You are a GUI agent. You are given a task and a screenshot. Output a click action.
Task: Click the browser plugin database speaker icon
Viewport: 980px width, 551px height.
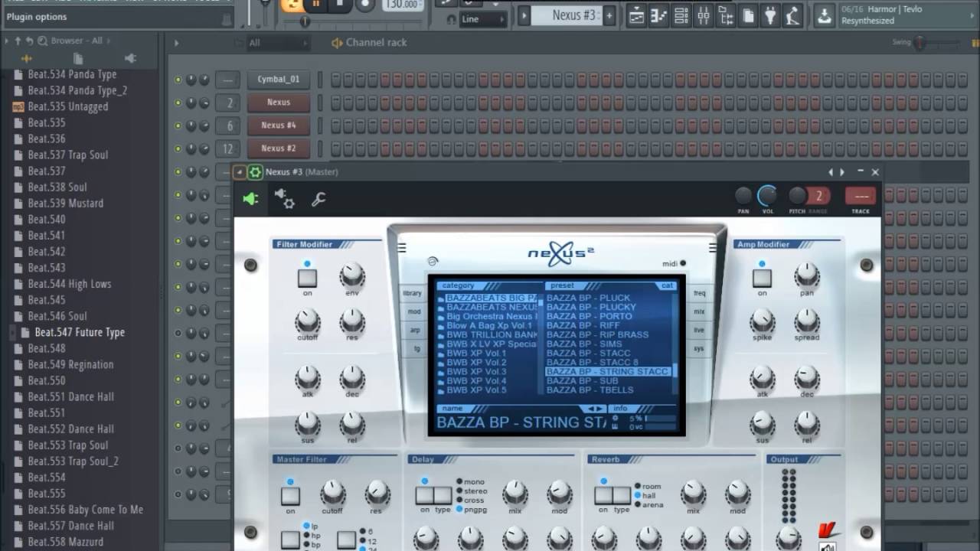[x=130, y=58]
